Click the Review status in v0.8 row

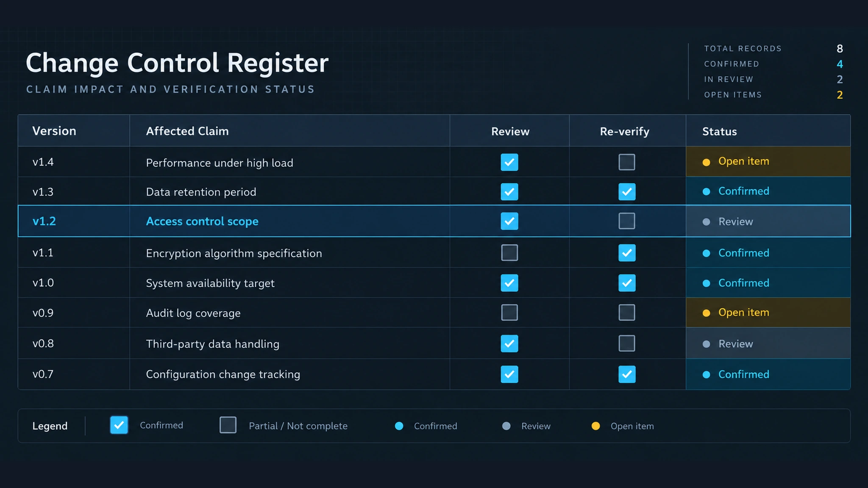point(768,343)
